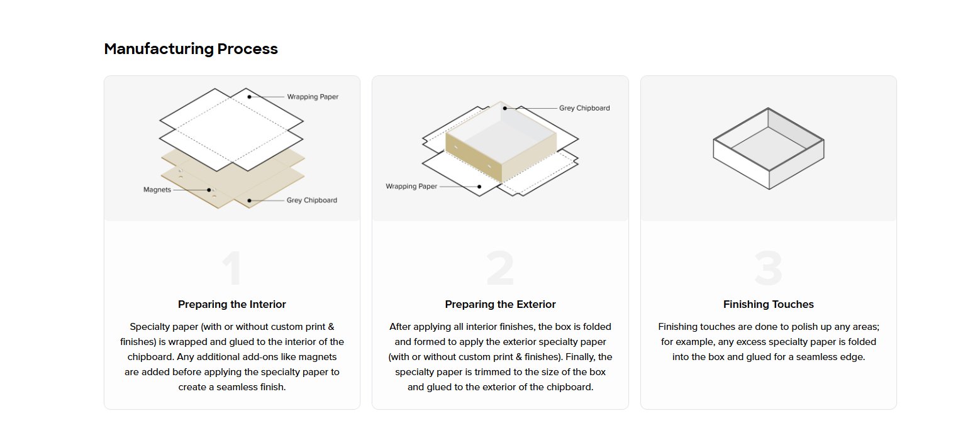Click the Grey Chipboard label in step 1 diagram
Image resolution: width=980 pixels, height=443 pixels.
tap(311, 200)
